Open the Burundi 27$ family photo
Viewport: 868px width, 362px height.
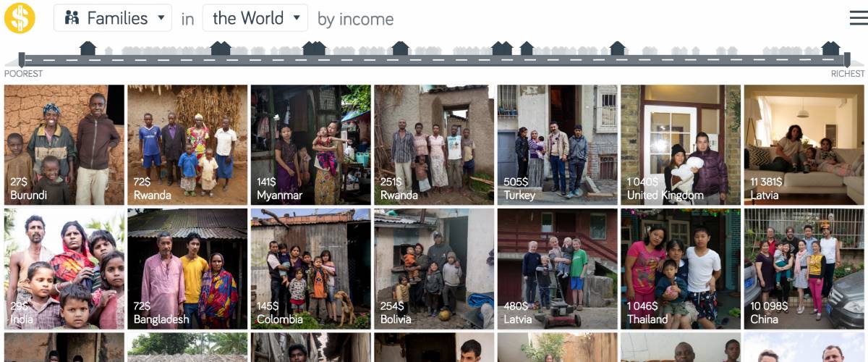coord(64,145)
